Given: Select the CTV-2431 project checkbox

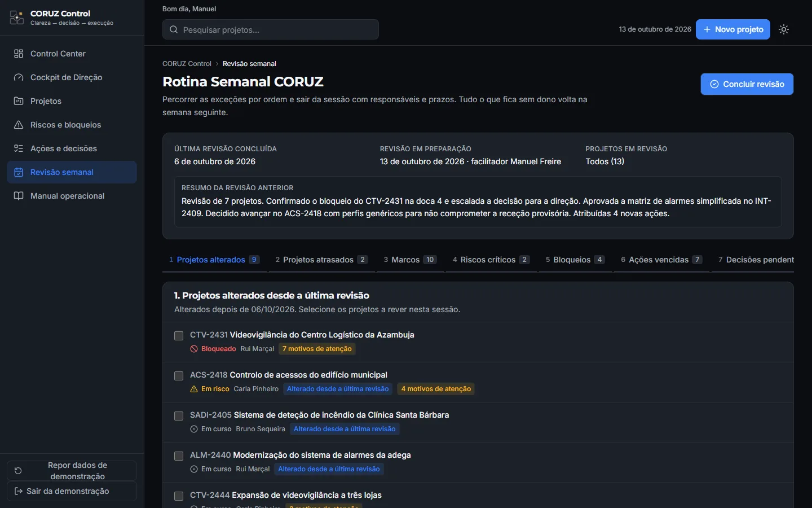Looking at the screenshot, I should (x=179, y=336).
